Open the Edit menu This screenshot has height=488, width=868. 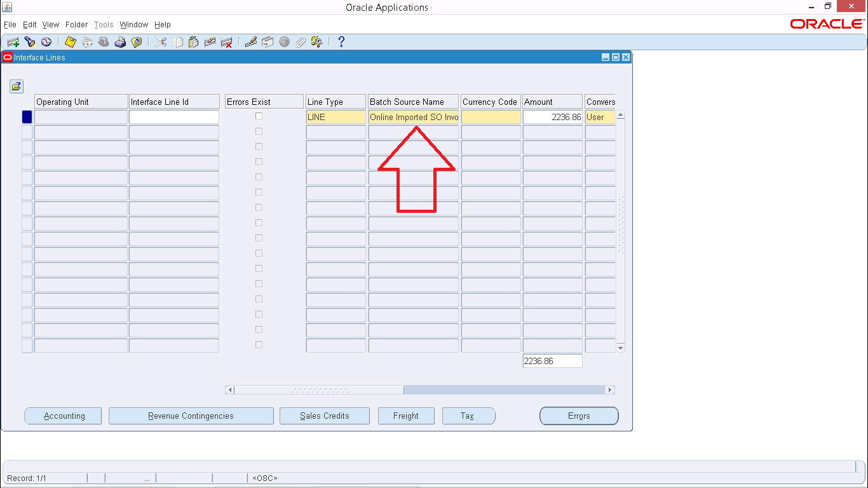[30, 25]
